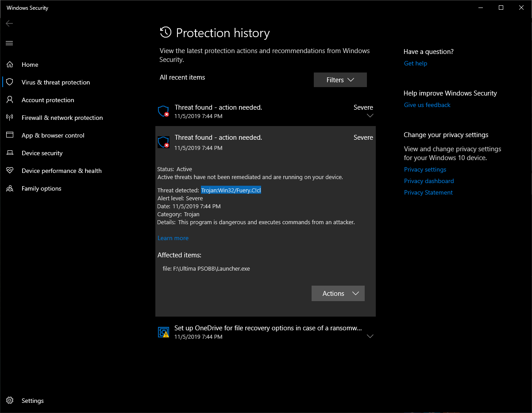Click the 'Have a question?' heading
The width and height of the screenshot is (532, 413).
click(x=428, y=52)
